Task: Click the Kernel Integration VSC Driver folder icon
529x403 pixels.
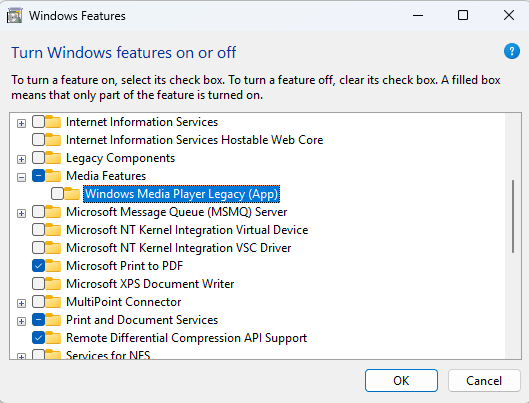Action: click(53, 248)
